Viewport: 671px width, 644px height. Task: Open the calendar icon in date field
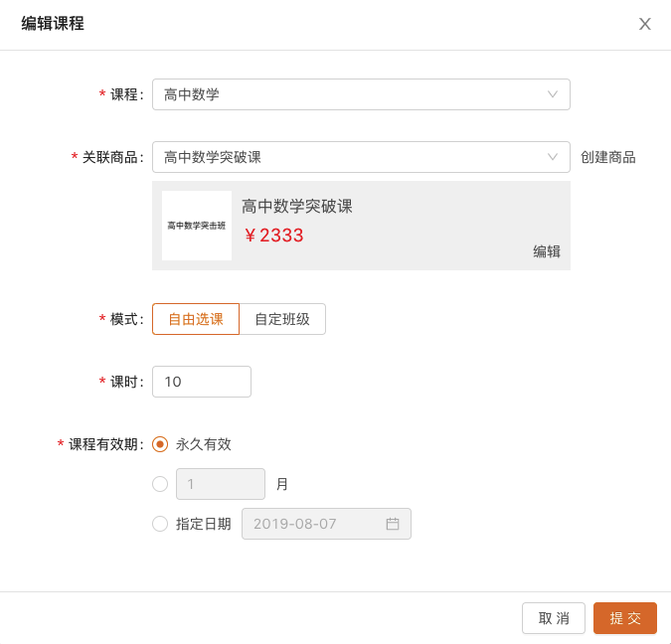tap(393, 524)
